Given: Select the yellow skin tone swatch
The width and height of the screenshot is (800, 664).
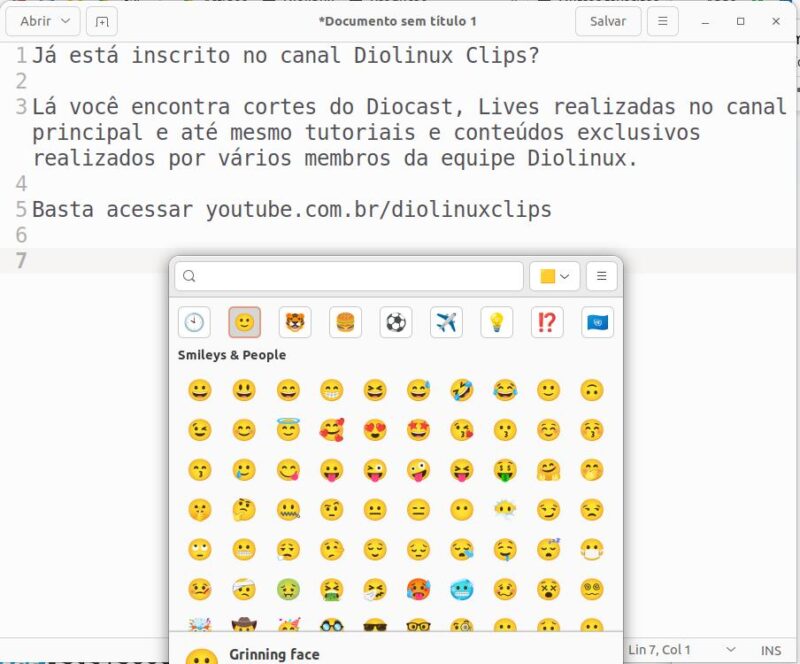Looking at the screenshot, I should point(545,276).
